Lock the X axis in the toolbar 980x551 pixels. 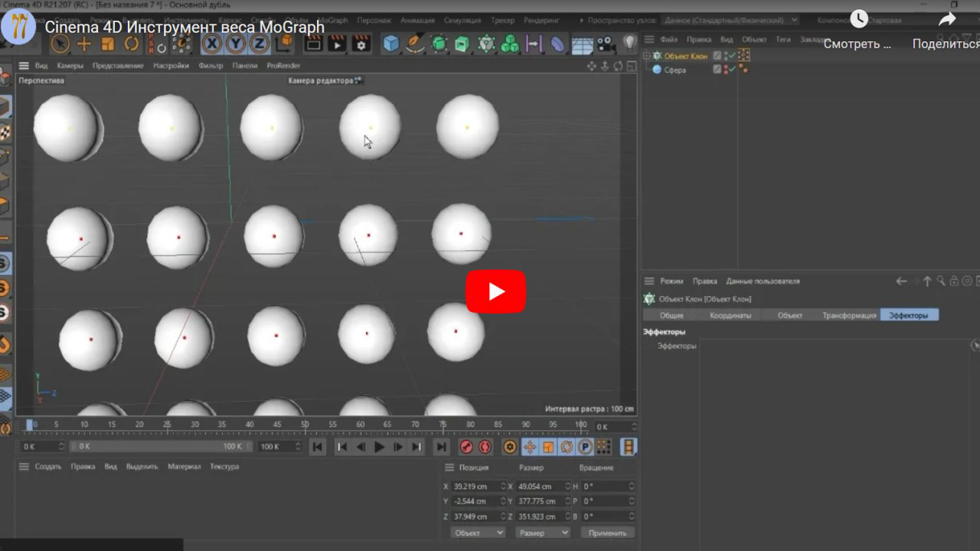point(211,44)
